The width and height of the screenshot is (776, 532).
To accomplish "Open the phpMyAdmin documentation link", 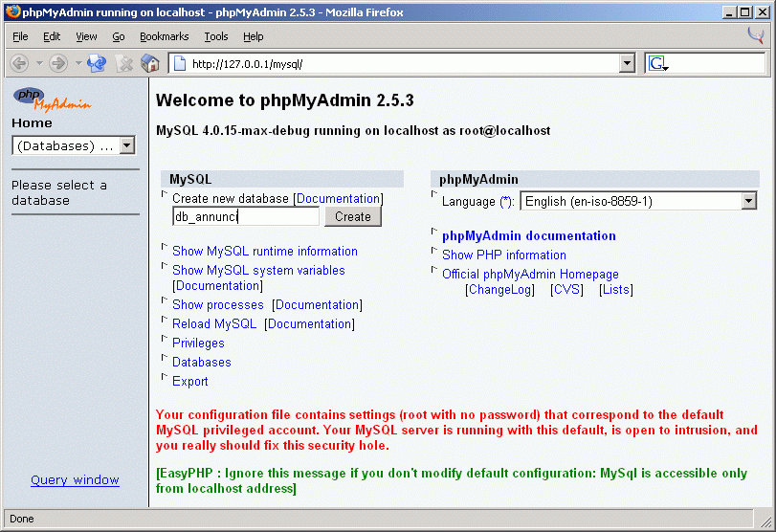I will click(x=528, y=235).
